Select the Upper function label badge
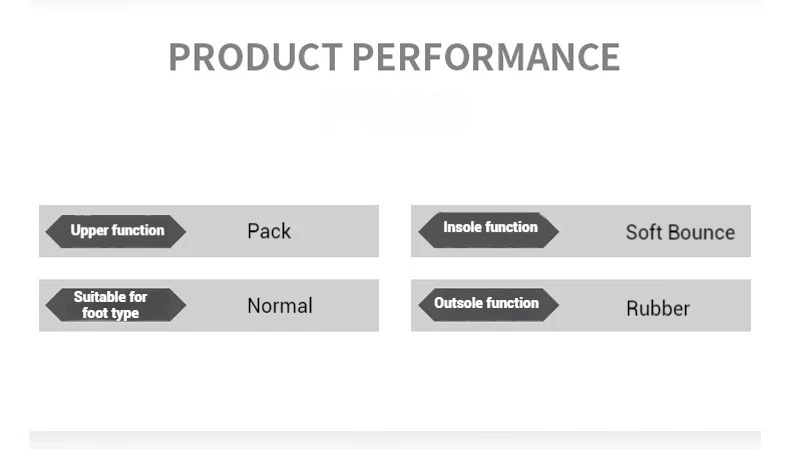The width and height of the screenshot is (790, 449). pos(116,231)
